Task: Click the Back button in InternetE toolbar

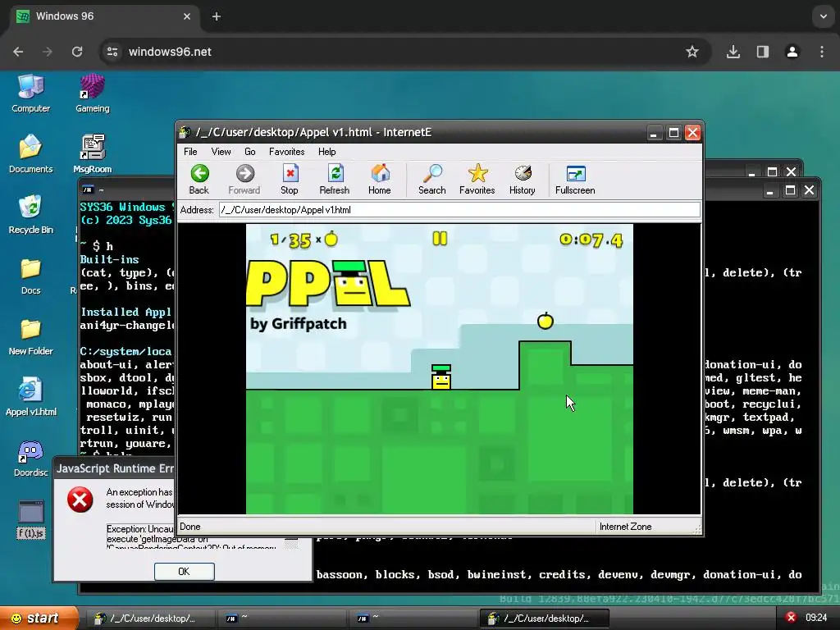Action: click(x=199, y=180)
